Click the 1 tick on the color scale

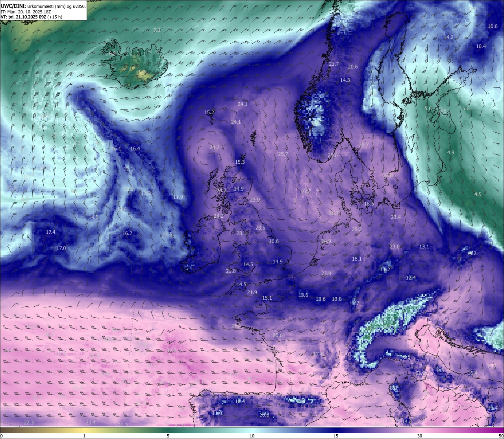(x=84, y=436)
